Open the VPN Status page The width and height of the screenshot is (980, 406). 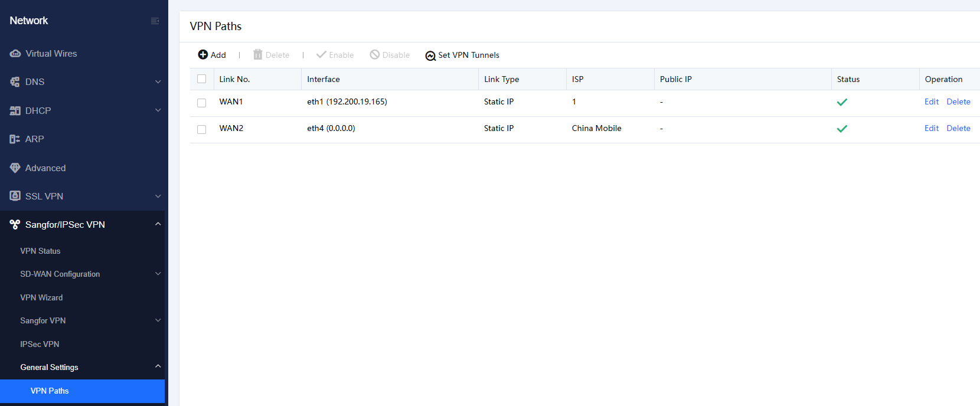coord(40,251)
